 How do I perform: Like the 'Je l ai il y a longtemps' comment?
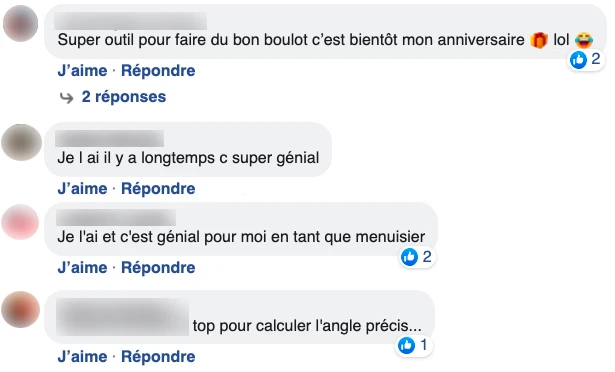[82, 189]
